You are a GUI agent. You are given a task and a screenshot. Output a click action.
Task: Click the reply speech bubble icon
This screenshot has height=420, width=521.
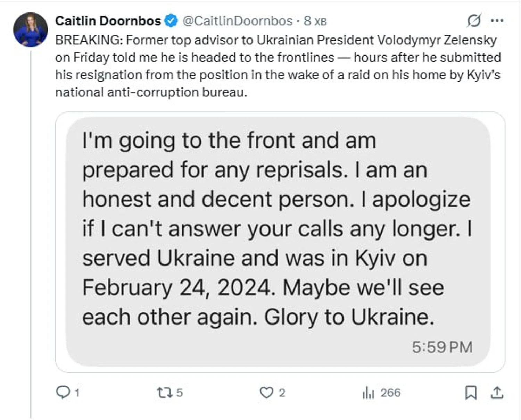[x=63, y=393]
